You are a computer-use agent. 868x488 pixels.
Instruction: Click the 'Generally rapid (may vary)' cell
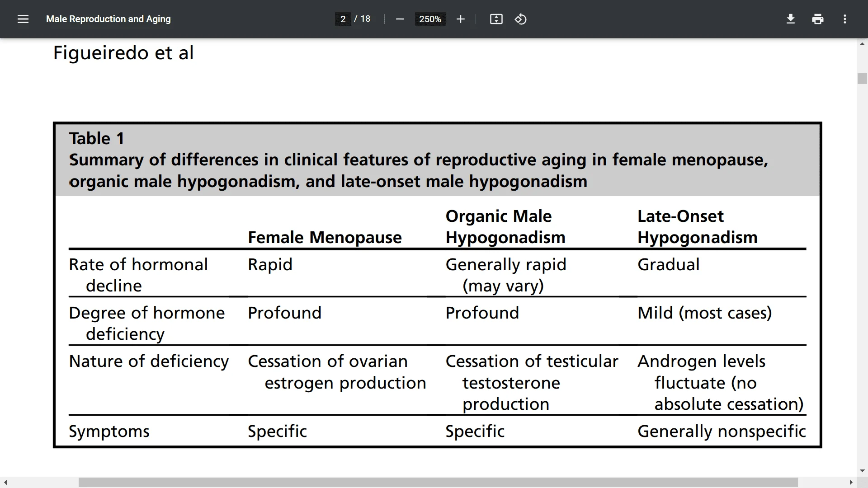click(506, 275)
